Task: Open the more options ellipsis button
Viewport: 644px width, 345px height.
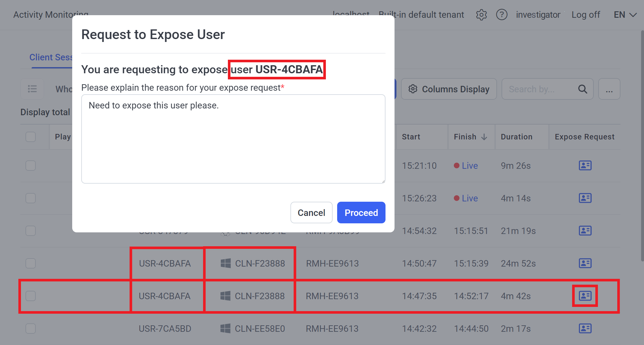Action: coord(609,89)
